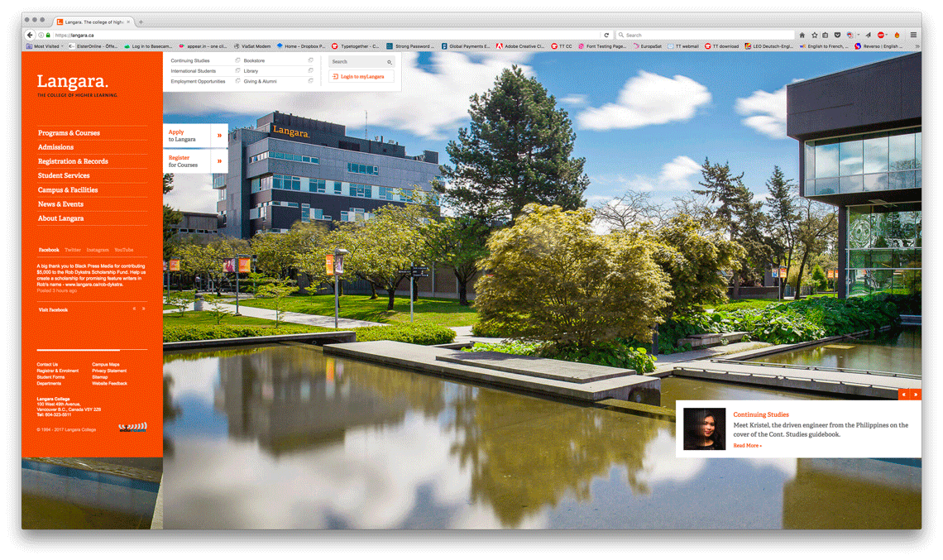
Task: Open Website Feedback footer link
Action: pyautogui.click(x=109, y=383)
